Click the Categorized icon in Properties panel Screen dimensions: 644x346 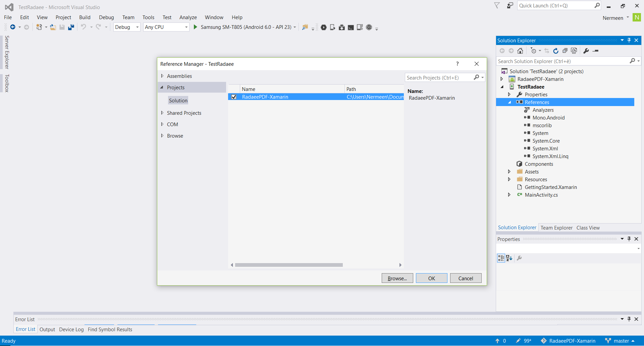[501, 258]
